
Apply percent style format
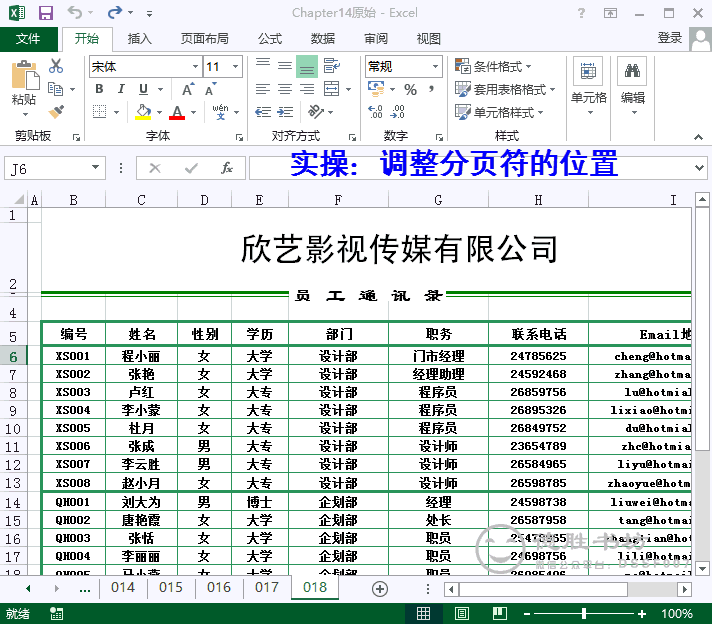(410, 89)
